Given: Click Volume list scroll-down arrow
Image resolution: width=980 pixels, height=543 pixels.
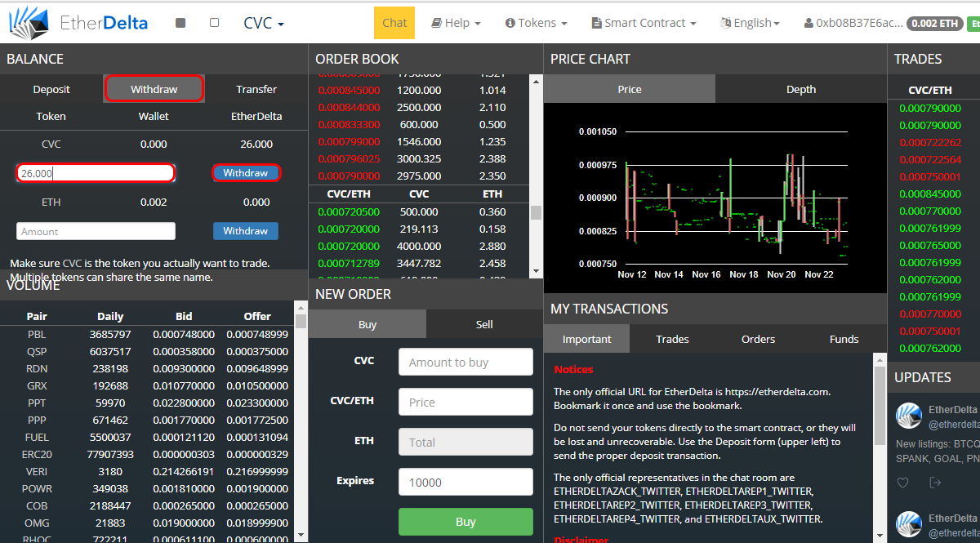Looking at the screenshot, I should (301, 535).
